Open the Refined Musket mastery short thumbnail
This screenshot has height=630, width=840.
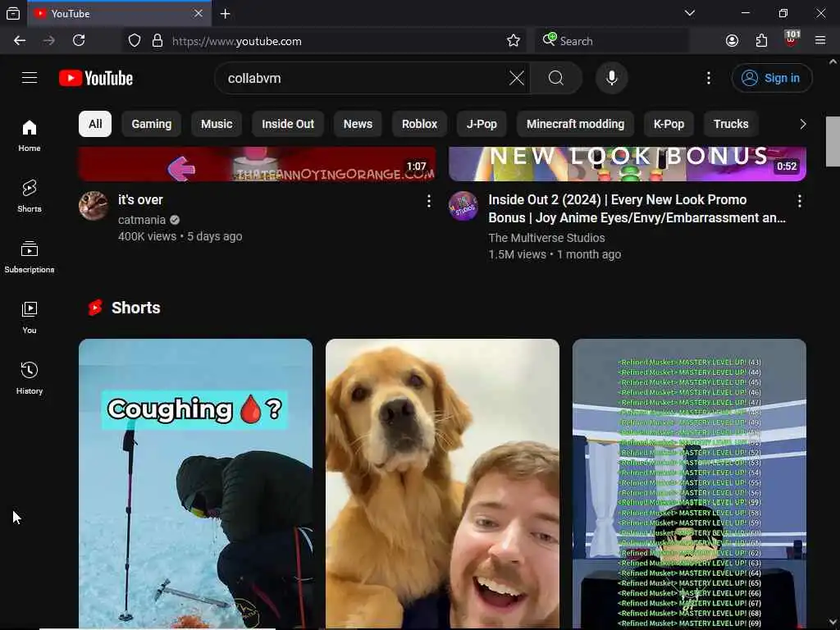pos(689,483)
